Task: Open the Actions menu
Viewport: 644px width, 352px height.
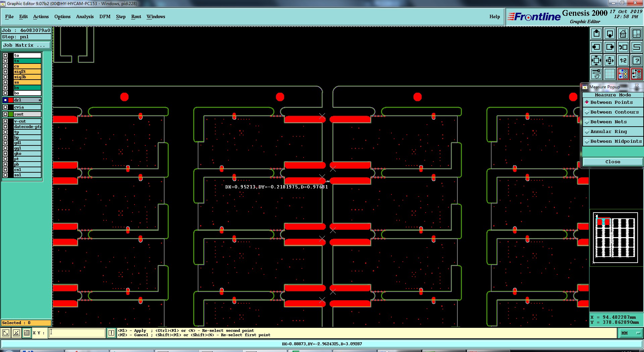Action: [41, 16]
